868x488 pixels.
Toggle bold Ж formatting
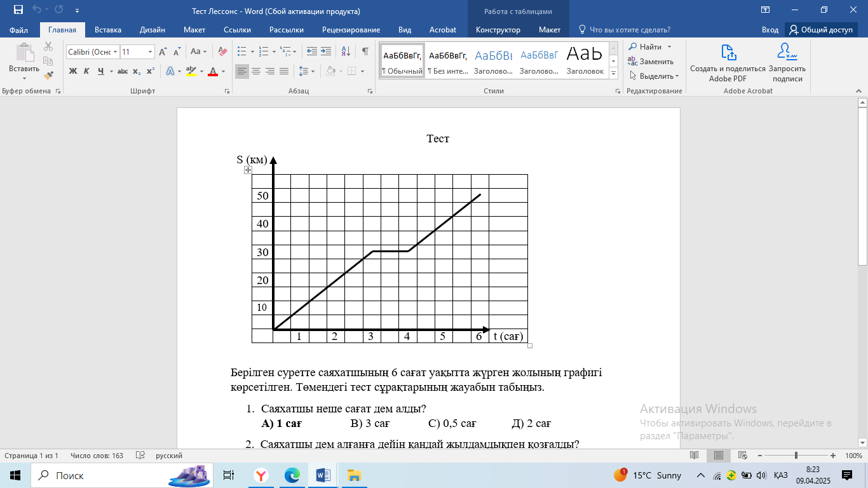pos(73,71)
